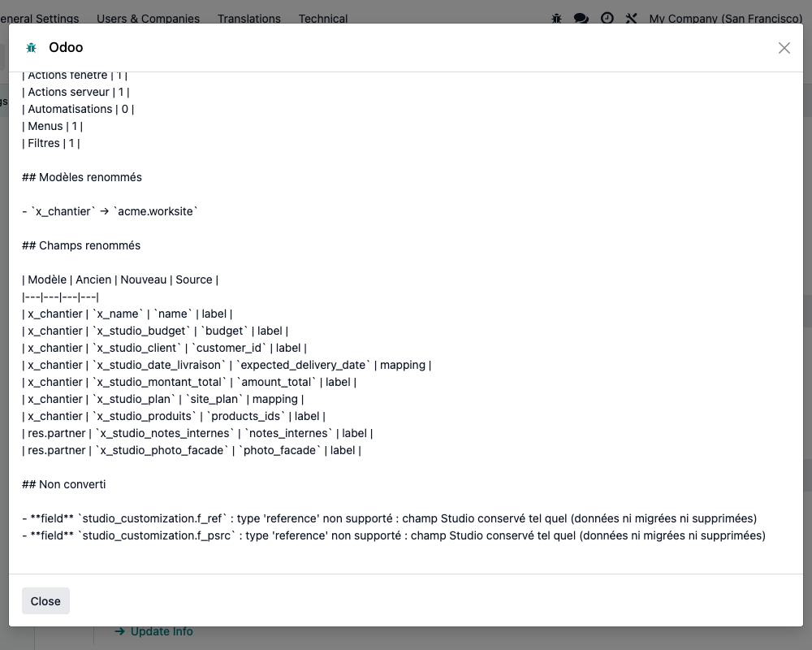Image resolution: width=812 pixels, height=650 pixels.
Task: Click the teal bug icon beside Odoo title
Action: [31, 48]
